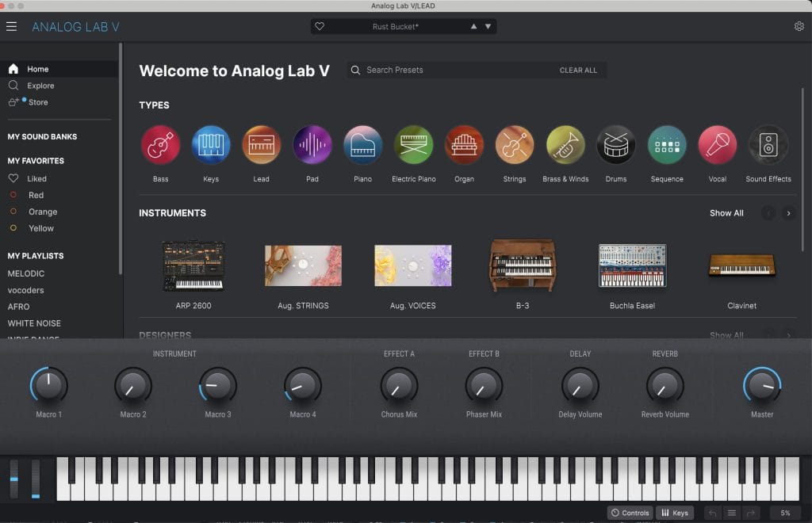Click the Macro 3 knob
Screen dimensions: 812x523
(x=218, y=386)
